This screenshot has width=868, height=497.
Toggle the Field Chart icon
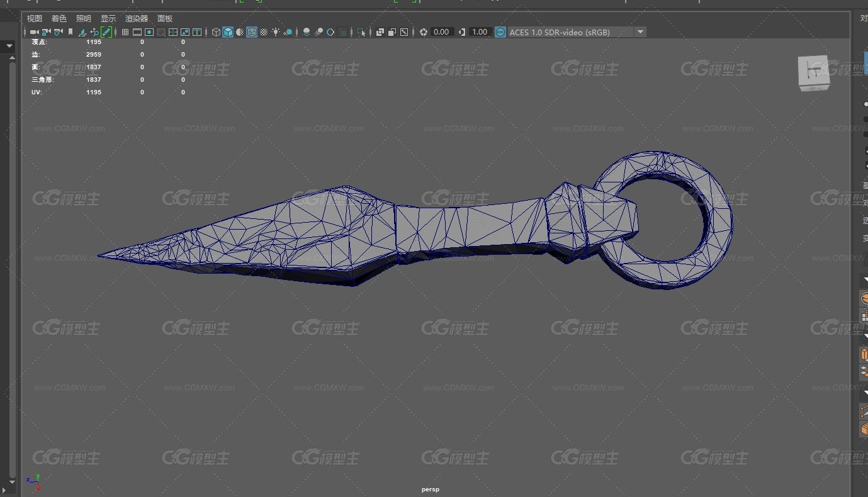[173, 32]
